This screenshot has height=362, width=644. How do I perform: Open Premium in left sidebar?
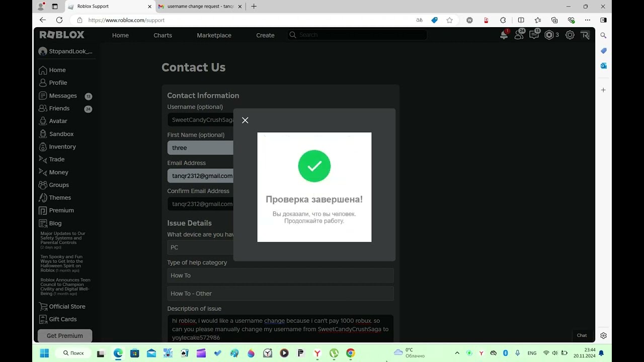tap(56, 210)
